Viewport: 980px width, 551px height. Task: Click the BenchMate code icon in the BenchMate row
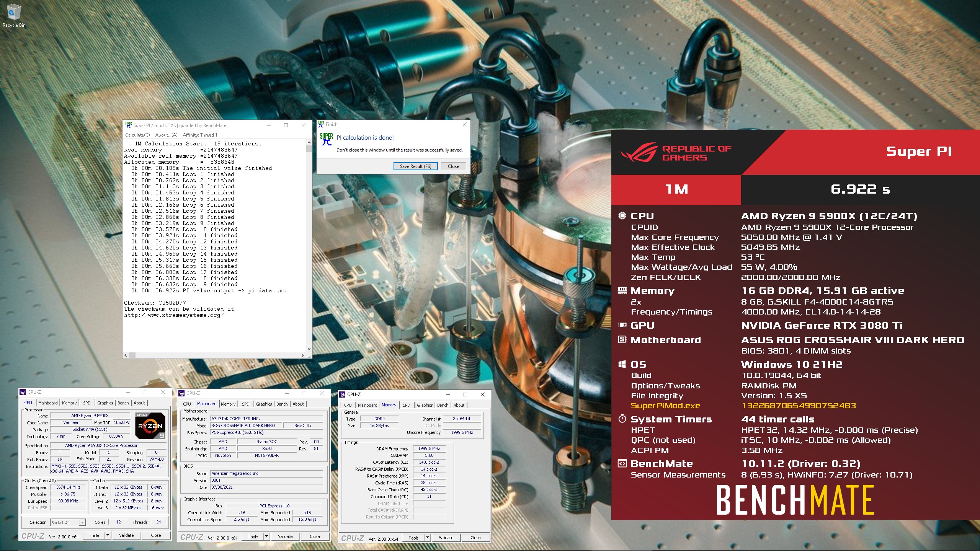(x=622, y=463)
